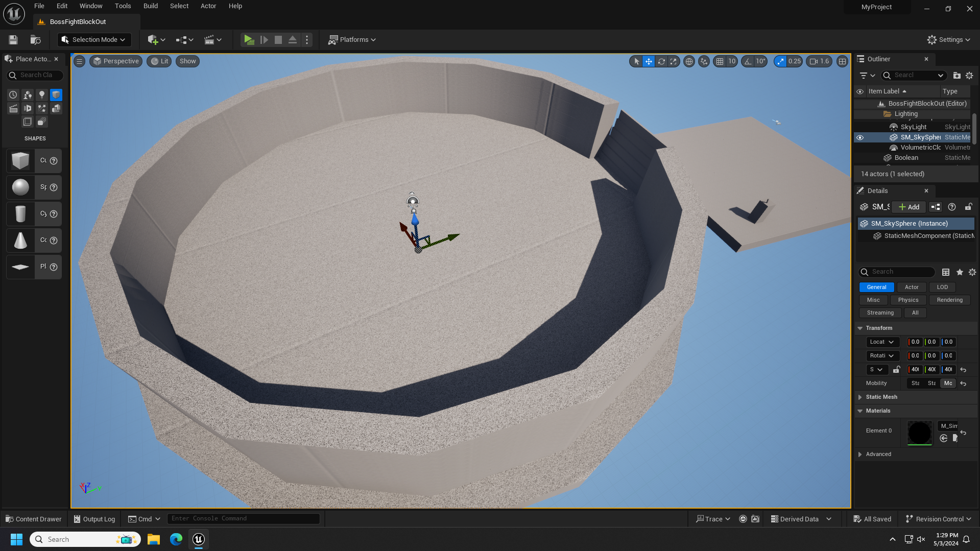The width and height of the screenshot is (980, 551).
Task: Click the Eject from player icon
Action: coord(293,40)
